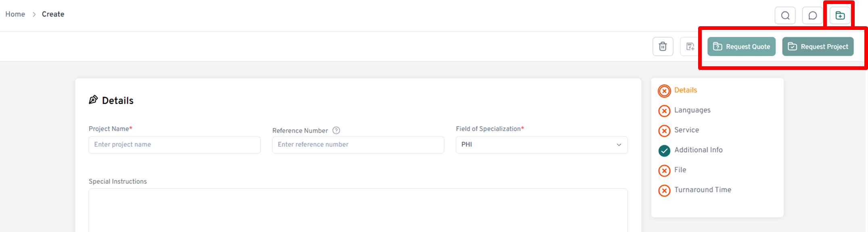Click the Reference Number help icon

click(336, 131)
